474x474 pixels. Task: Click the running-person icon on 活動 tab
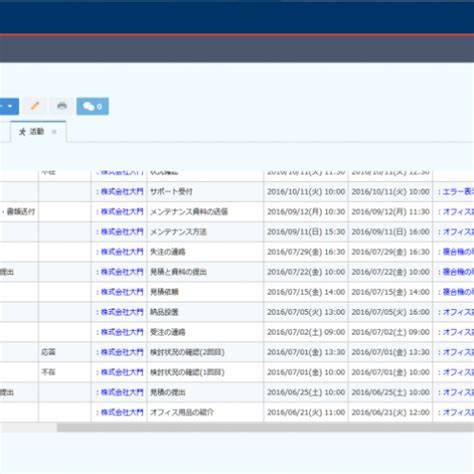(22, 132)
